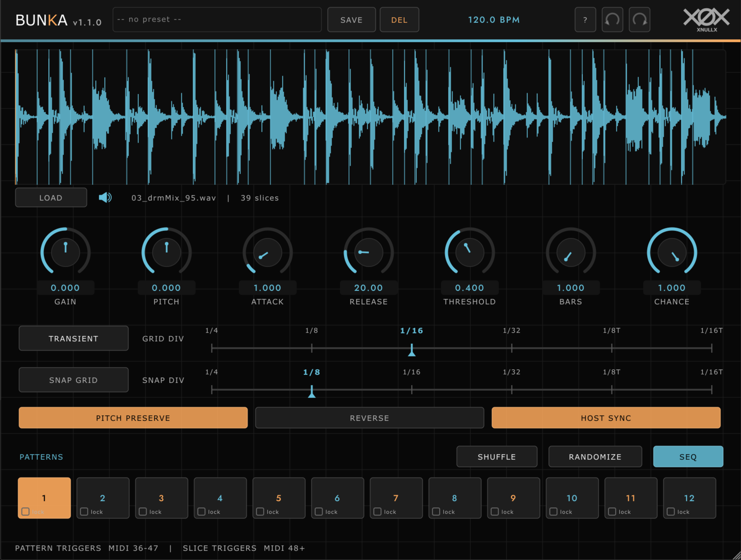Click the undo arrow icon

point(612,20)
